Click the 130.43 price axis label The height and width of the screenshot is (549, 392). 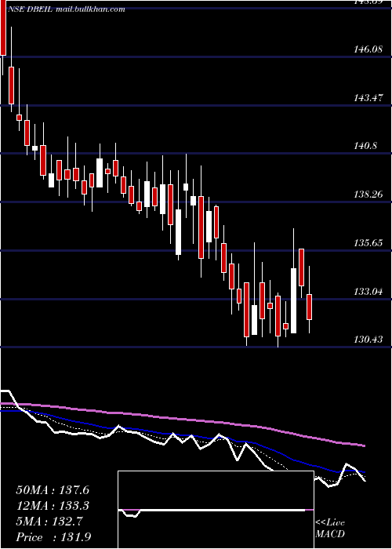(x=368, y=340)
